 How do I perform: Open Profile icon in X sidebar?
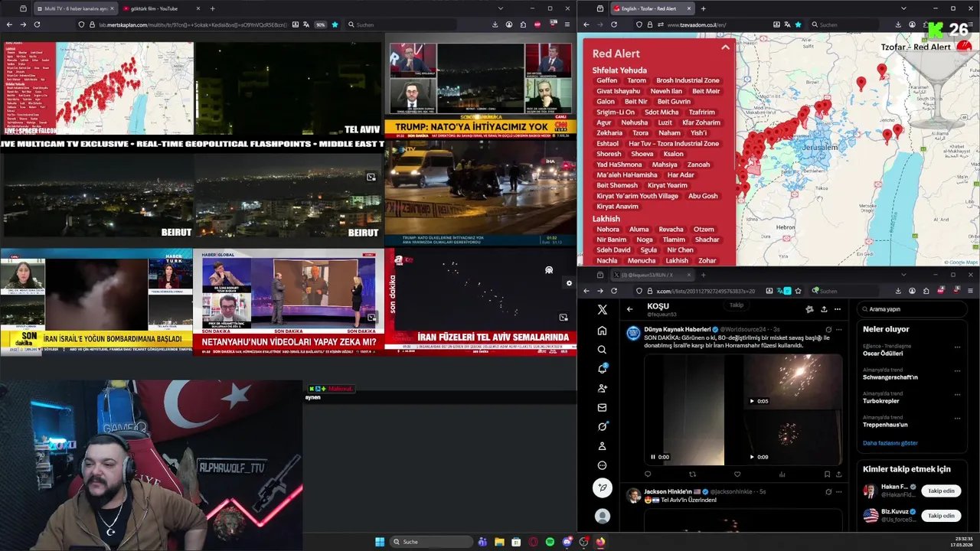[603, 446]
